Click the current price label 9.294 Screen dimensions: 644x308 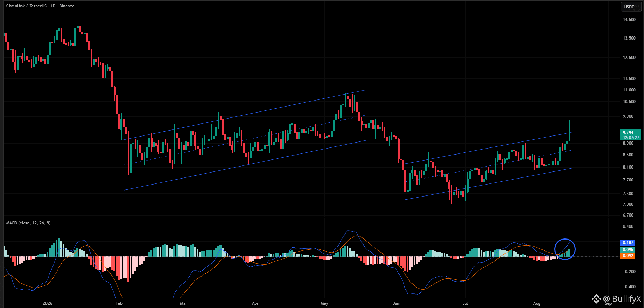point(630,133)
